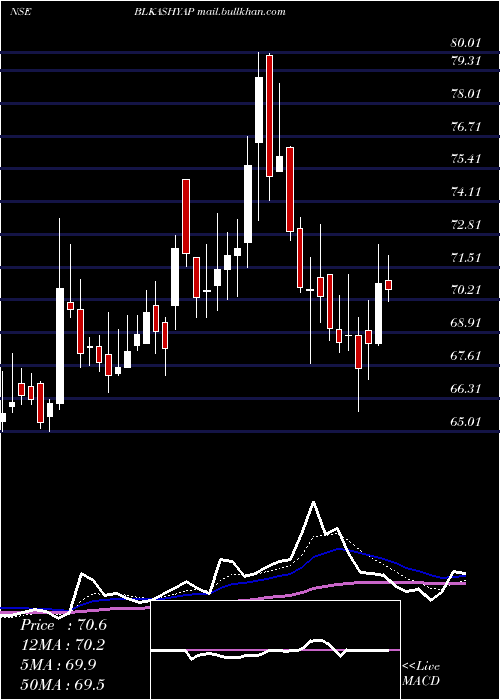
Task: Click the 68.91 price axis label
Action: (x=466, y=323)
